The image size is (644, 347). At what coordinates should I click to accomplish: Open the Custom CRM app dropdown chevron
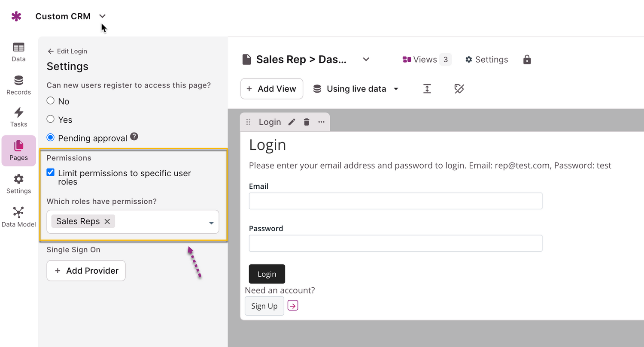click(x=102, y=16)
